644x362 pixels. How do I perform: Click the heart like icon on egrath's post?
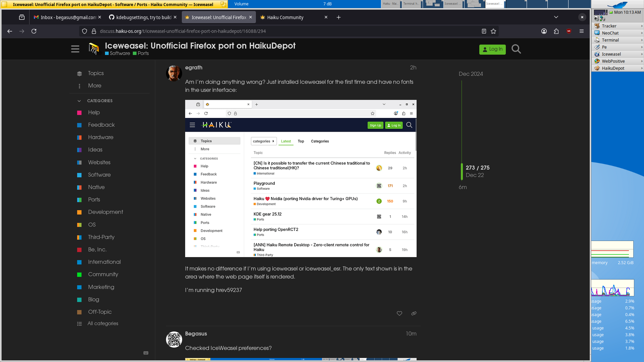pos(399,313)
